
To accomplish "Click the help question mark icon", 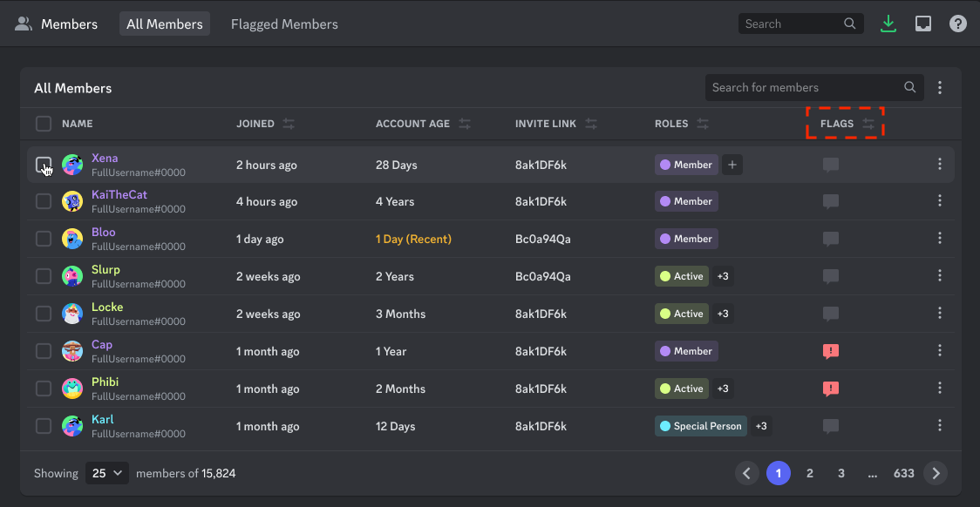I will click(x=958, y=23).
